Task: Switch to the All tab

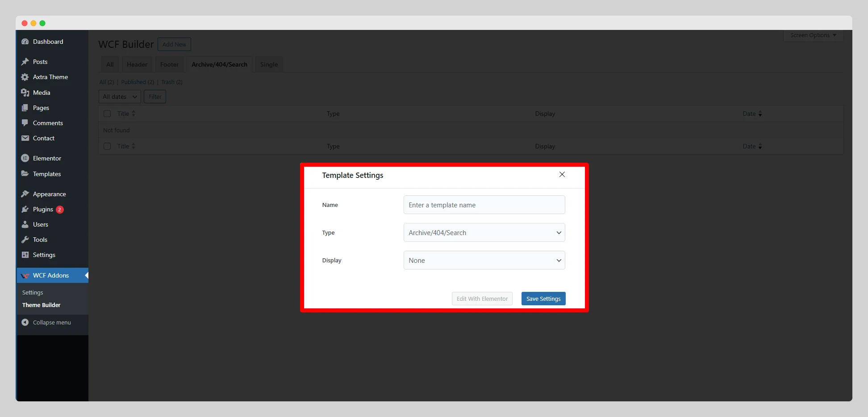Action: click(110, 64)
